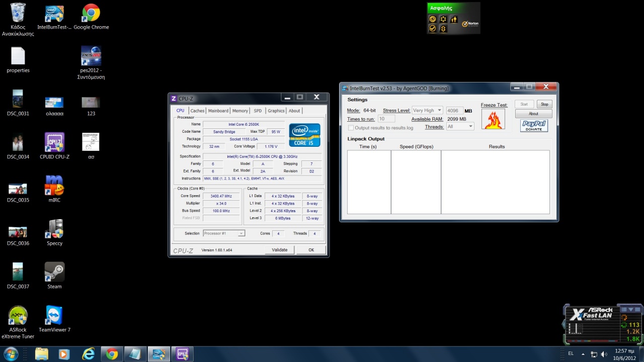This screenshot has width=644, height=362.
Task: Click the Freeze Test flame image
Action: point(493,119)
